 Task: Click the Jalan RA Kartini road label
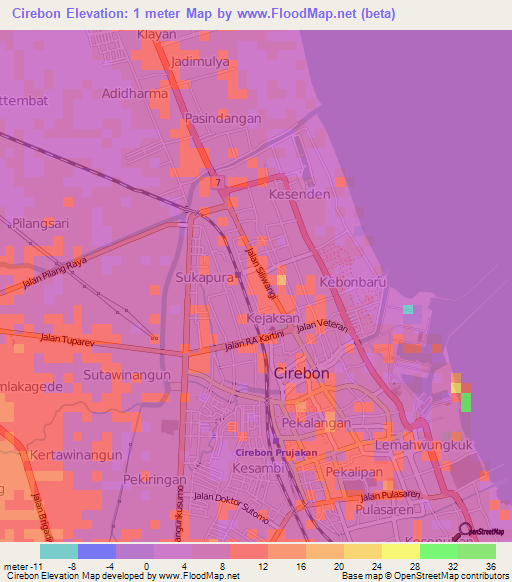(x=255, y=341)
